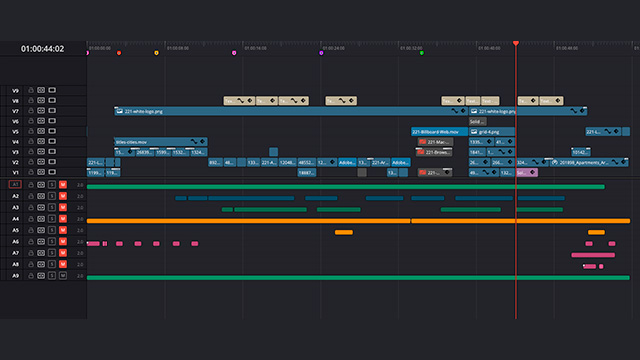The image size is (640, 360).
Task: Disable video track V7 visibility
Action: pyautogui.click(x=52, y=111)
